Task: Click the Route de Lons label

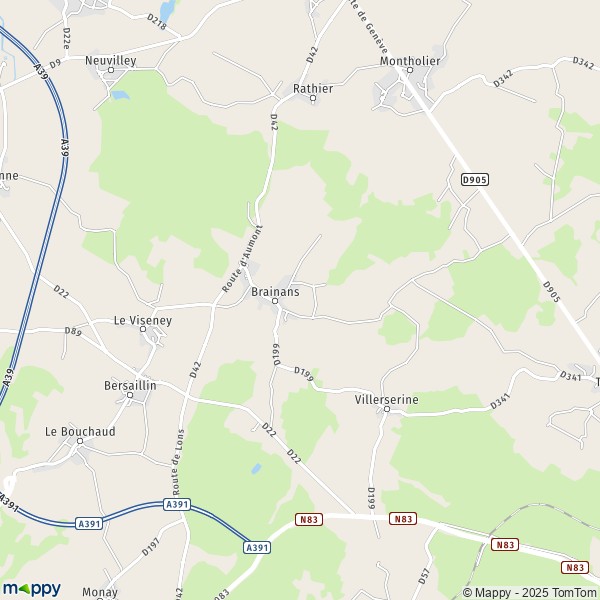Action: 178,462
